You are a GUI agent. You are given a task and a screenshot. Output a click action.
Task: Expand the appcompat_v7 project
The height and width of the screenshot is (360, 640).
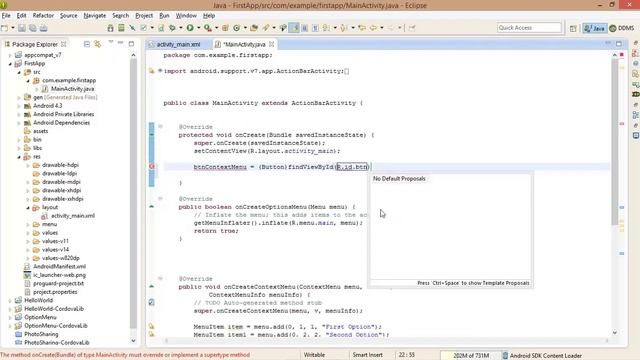10,55
